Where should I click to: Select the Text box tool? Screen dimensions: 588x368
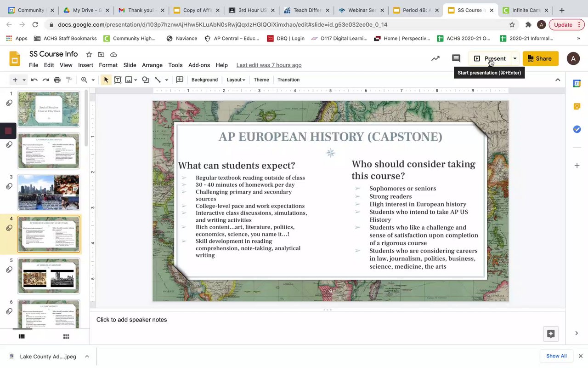[x=118, y=80]
